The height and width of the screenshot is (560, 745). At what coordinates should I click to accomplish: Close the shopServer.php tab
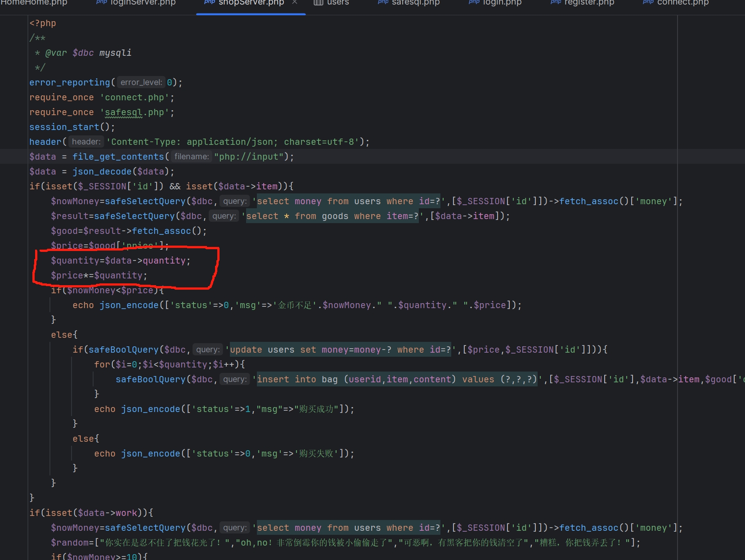tap(295, 2)
